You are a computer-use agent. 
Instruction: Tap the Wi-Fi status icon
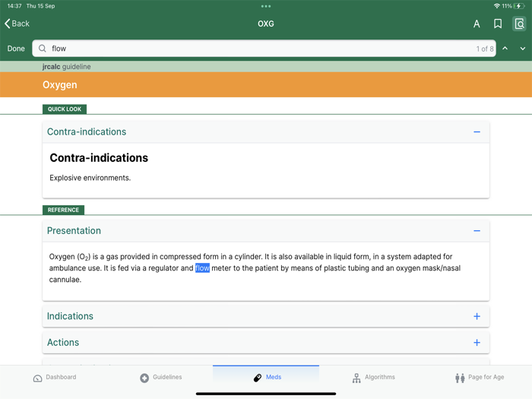tap(497, 6)
